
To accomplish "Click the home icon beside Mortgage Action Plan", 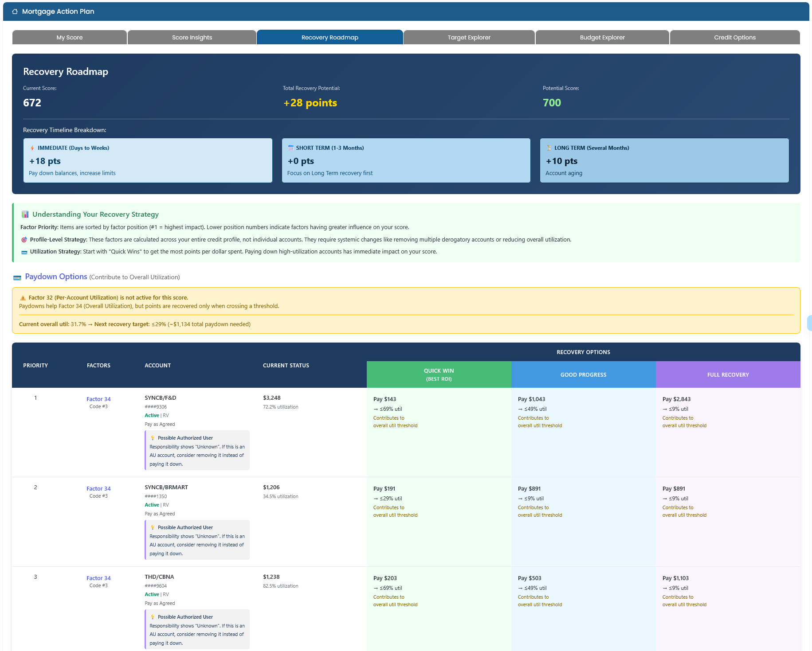I will 15,12.
